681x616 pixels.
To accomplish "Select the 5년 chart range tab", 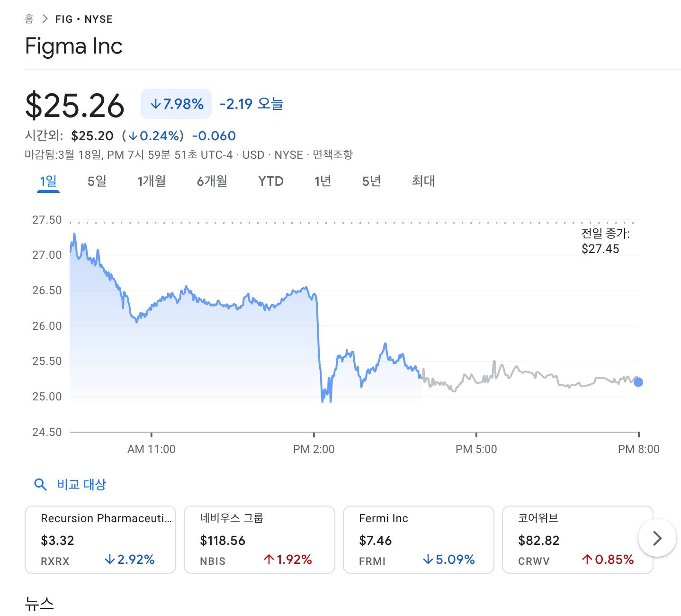I will tap(371, 181).
